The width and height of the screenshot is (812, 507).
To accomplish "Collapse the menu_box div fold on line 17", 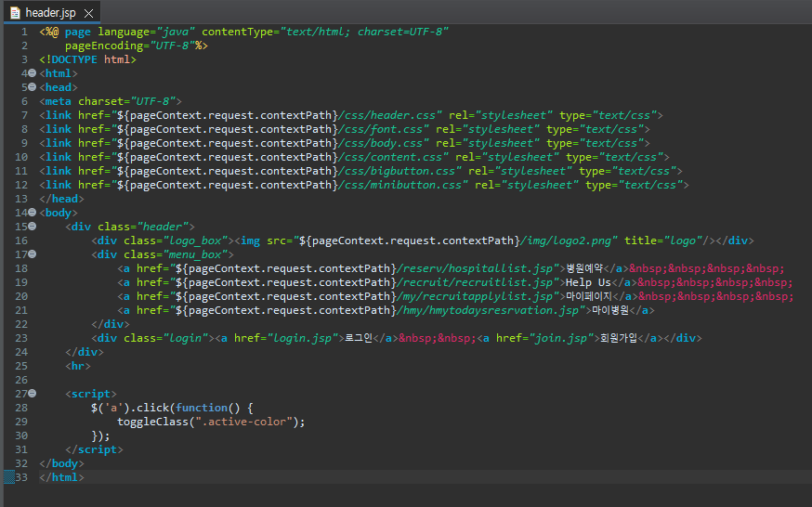I will pos(33,254).
